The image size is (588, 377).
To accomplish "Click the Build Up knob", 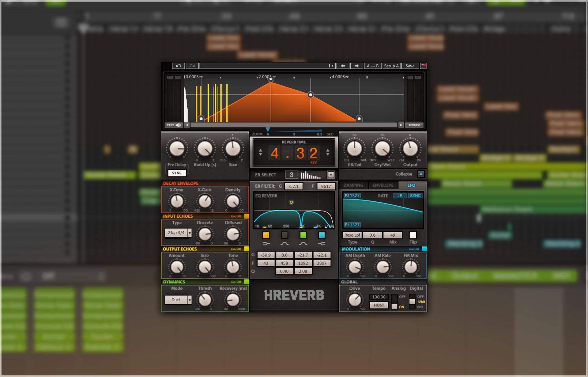I will click(205, 149).
